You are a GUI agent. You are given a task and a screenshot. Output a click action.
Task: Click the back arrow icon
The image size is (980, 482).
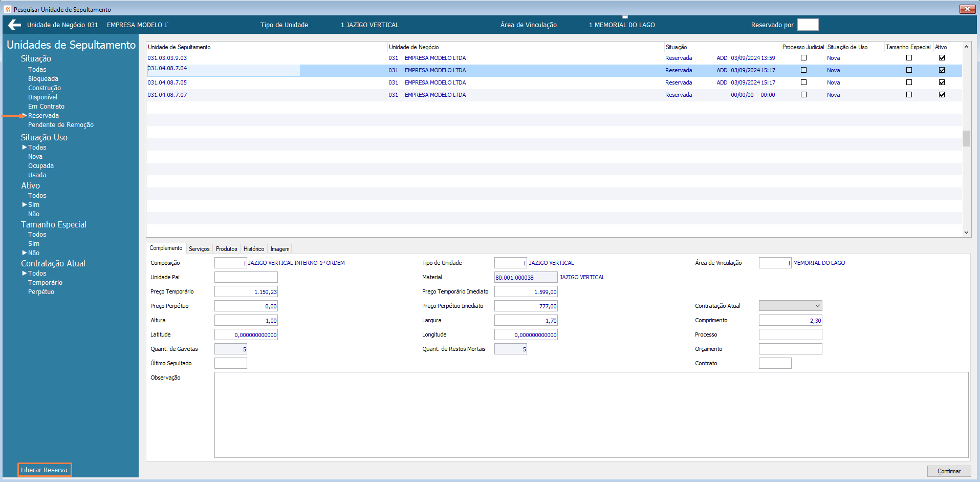(14, 25)
